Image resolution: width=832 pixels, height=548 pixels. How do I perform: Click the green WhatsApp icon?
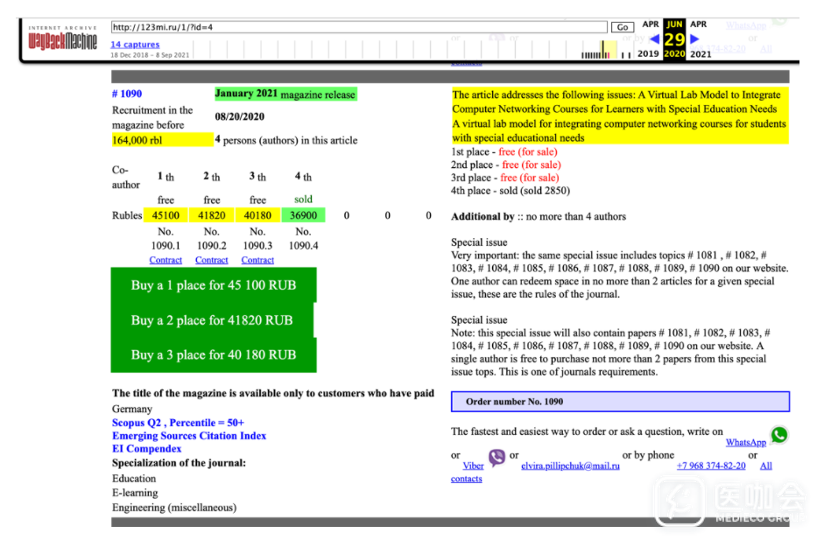click(779, 435)
